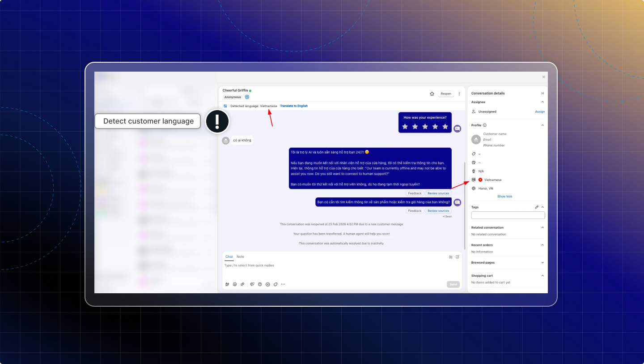Star the Cheerful Griffin conversation

point(432,94)
